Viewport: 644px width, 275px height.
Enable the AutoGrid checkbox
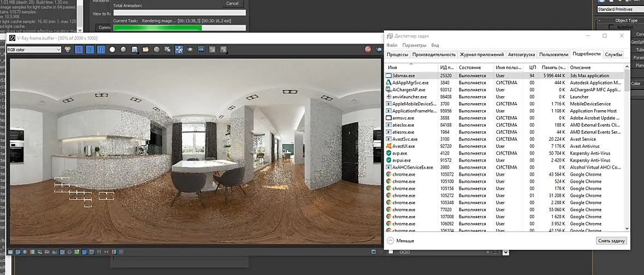[612, 27]
